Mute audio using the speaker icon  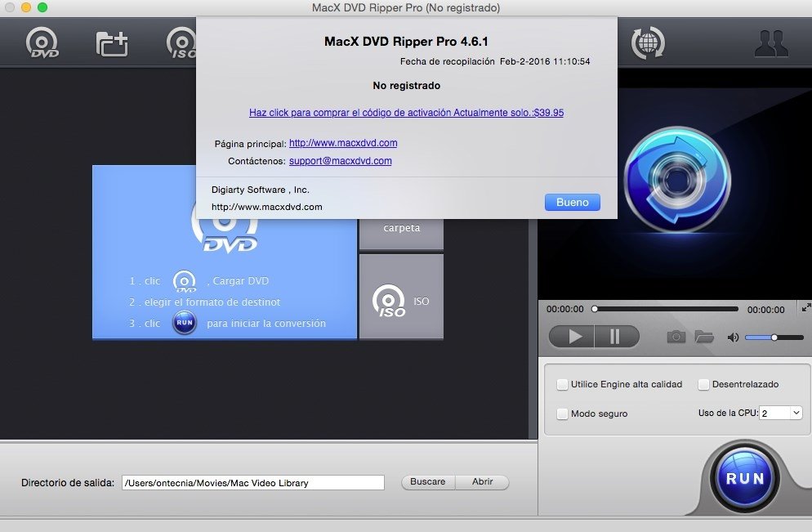click(x=733, y=338)
